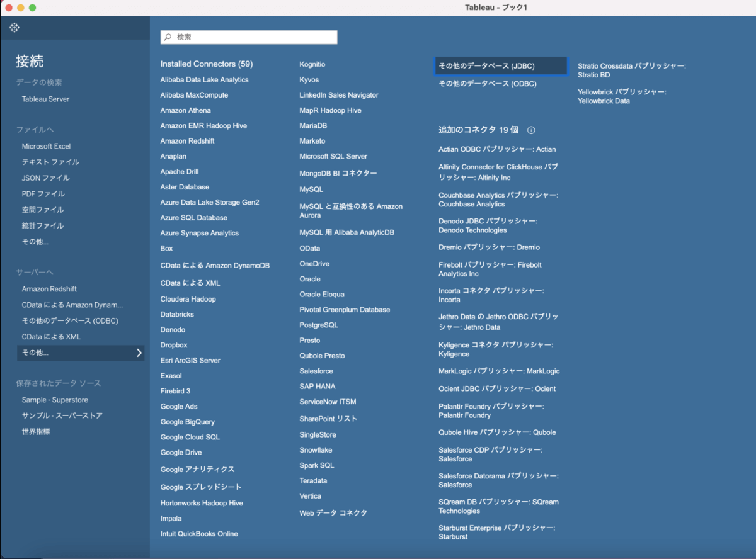Choose the Dropbox connector
Viewport: 756px width, 559px height.
click(x=174, y=345)
